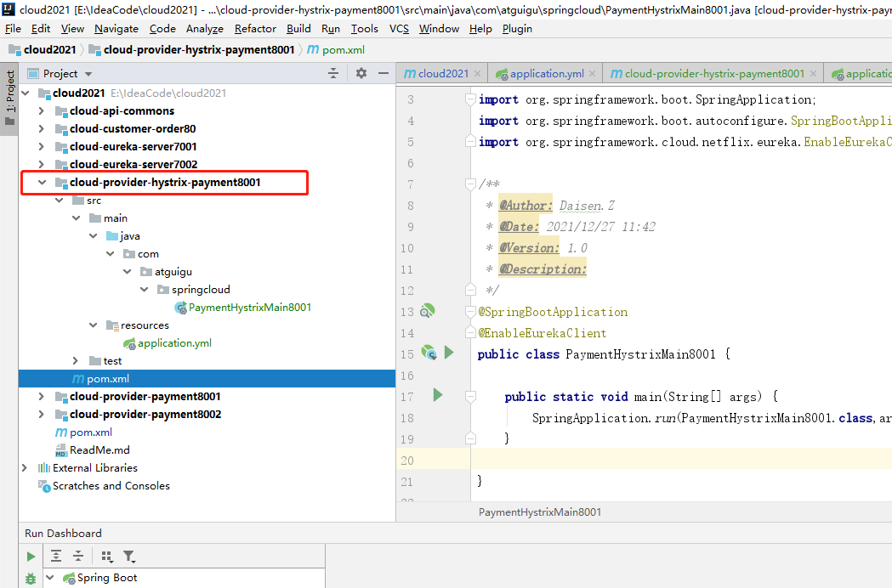Click the Run Dashboard green run button
Image resolution: width=892 pixels, height=588 pixels.
click(31, 557)
